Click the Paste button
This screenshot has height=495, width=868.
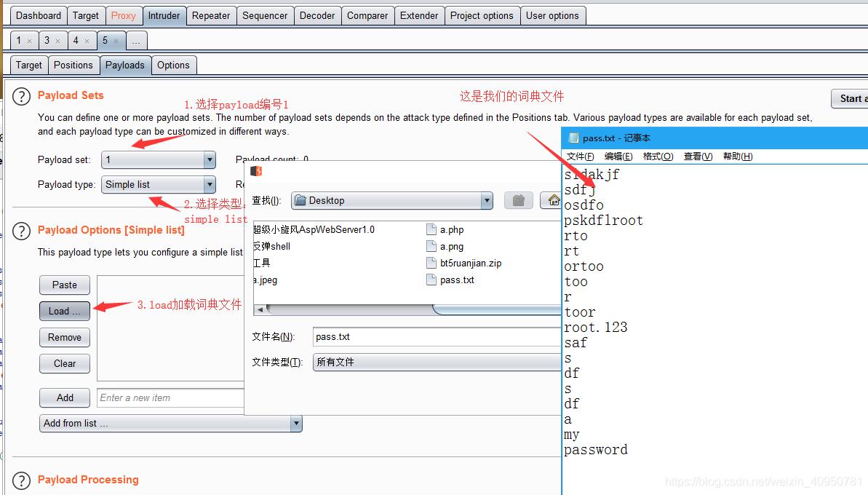[65, 285]
